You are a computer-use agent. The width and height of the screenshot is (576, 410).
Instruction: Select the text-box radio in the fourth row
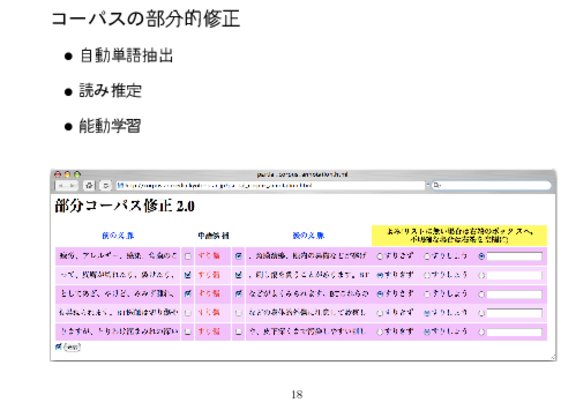point(482,313)
